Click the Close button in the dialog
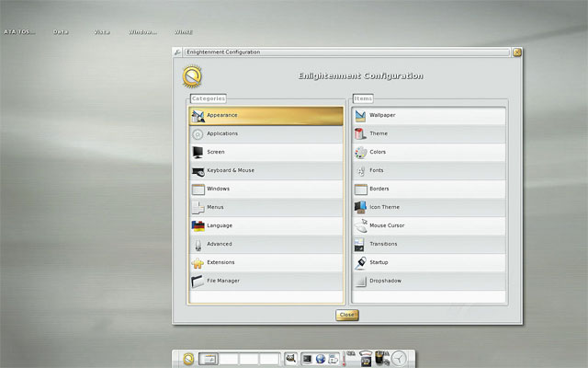Viewport: 588px width, 368px height. click(x=347, y=315)
